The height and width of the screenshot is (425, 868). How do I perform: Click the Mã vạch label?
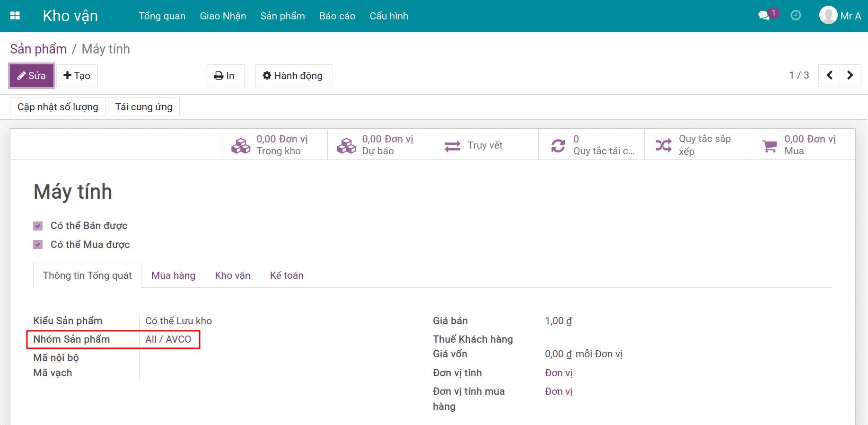53,373
